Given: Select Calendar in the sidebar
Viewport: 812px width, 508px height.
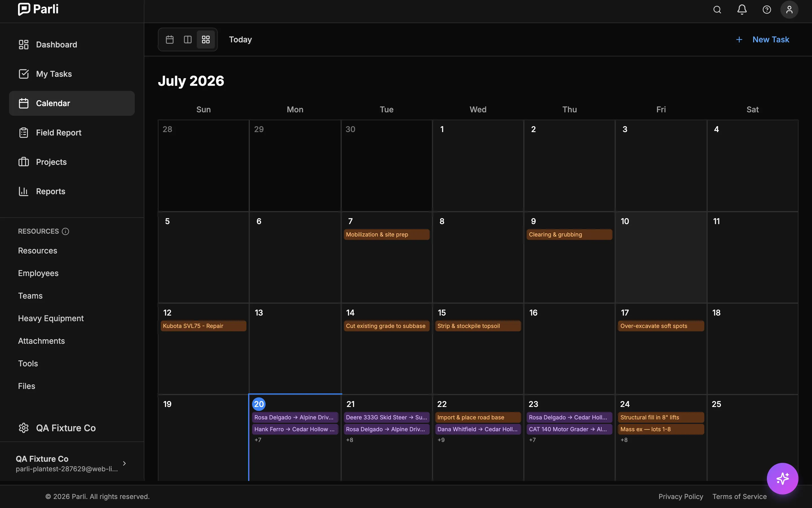Looking at the screenshot, I should click(x=72, y=104).
